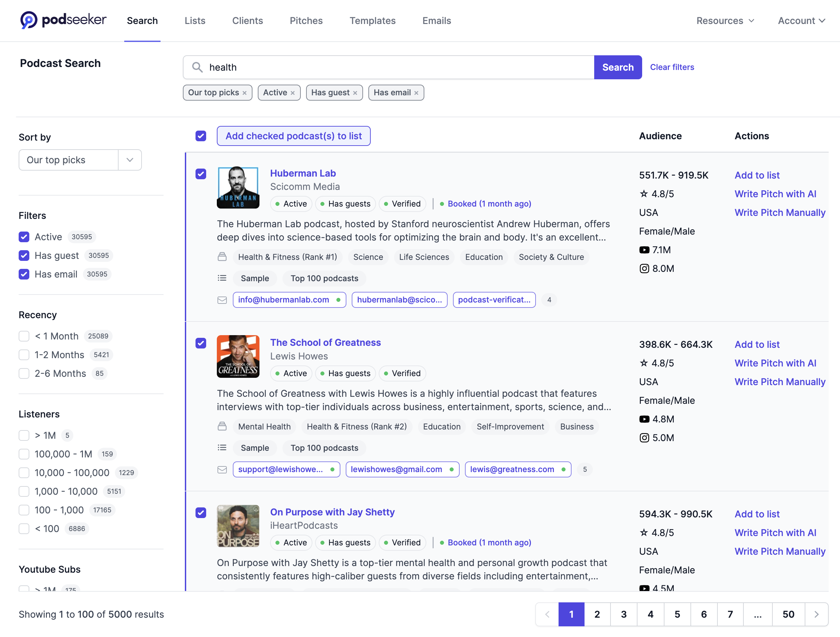
Task: Click On Purpose star rating 4.8/5
Action: coord(656,532)
